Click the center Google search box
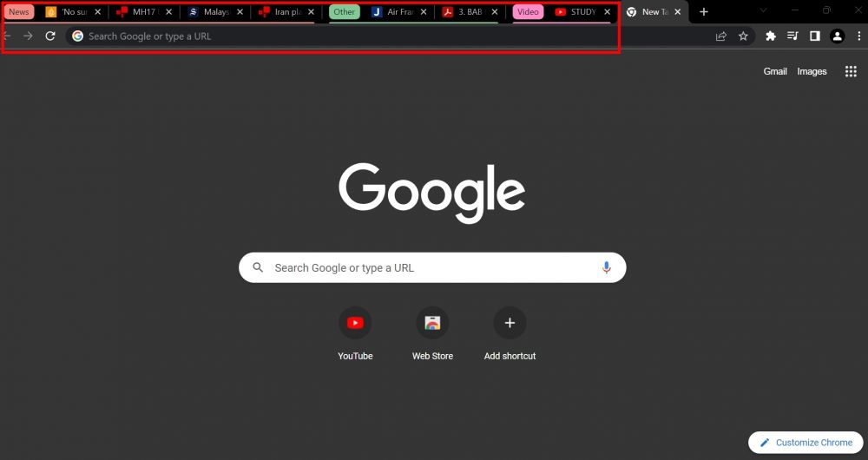This screenshot has height=460, width=868. click(432, 268)
